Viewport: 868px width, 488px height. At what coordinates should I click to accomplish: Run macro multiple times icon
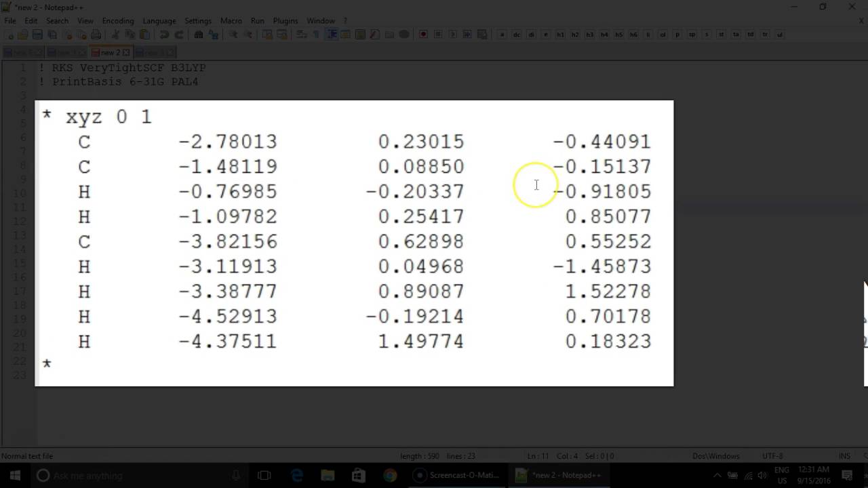point(467,35)
